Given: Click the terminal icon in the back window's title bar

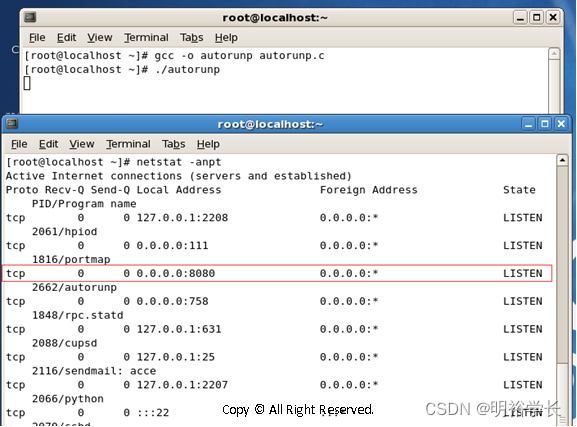Looking at the screenshot, I should coord(30,17).
